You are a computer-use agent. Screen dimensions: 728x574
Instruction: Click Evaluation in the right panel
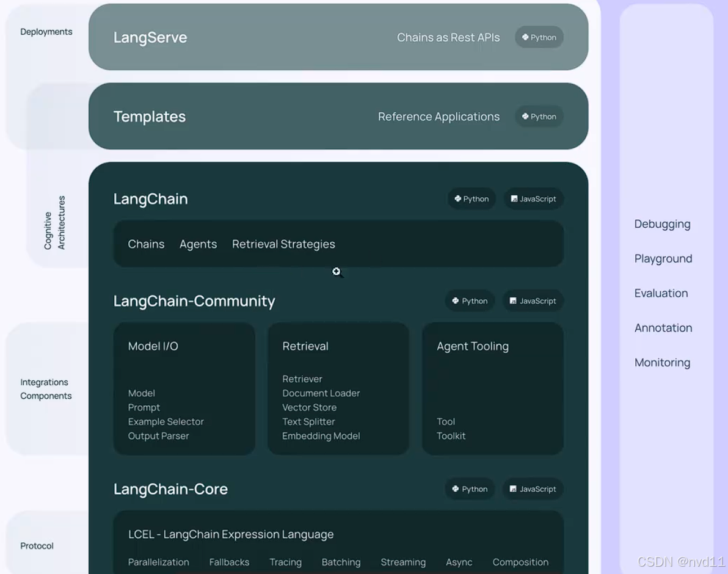(661, 293)
